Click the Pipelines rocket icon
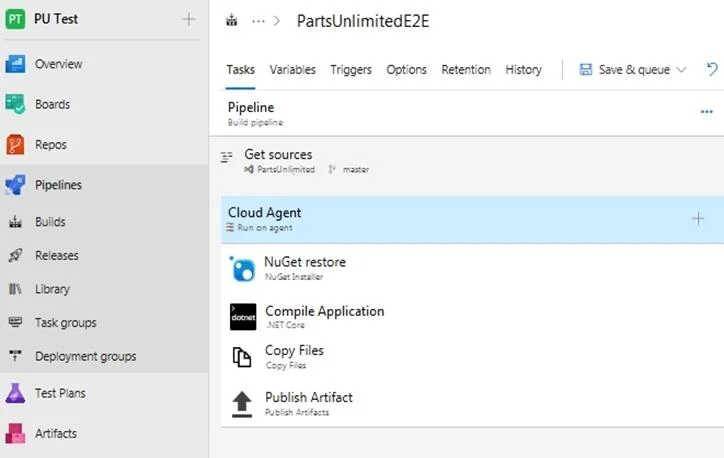 coord(15,185)
